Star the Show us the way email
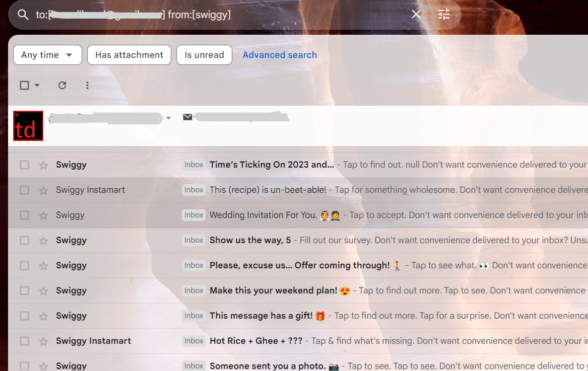 43,240
